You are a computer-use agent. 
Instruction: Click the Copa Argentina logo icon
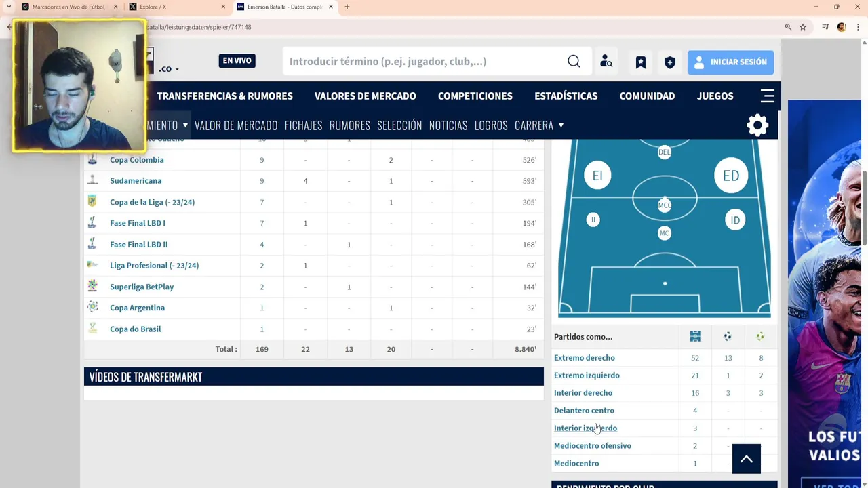92,307
